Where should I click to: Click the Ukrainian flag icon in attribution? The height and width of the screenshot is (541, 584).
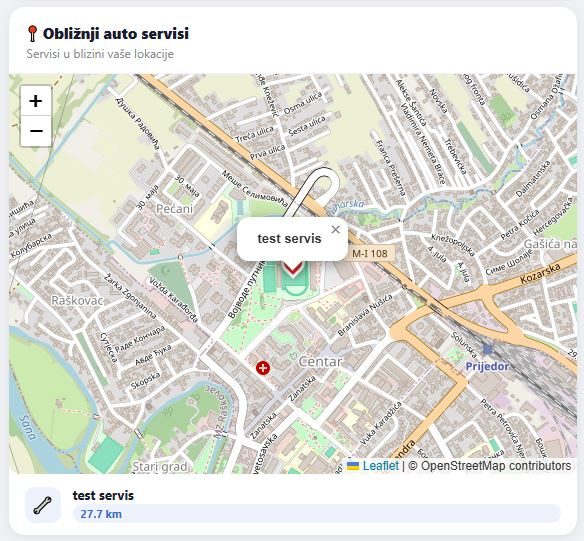click(353, 466)
